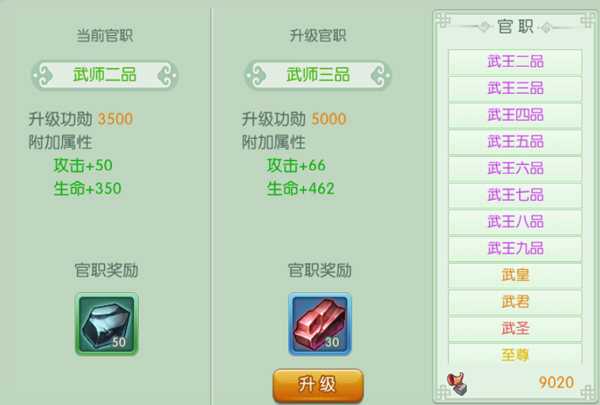This screenshot has width=600, height=405.
Task: Click the 9020 merit points value
Action: click(x=556, y=382)
